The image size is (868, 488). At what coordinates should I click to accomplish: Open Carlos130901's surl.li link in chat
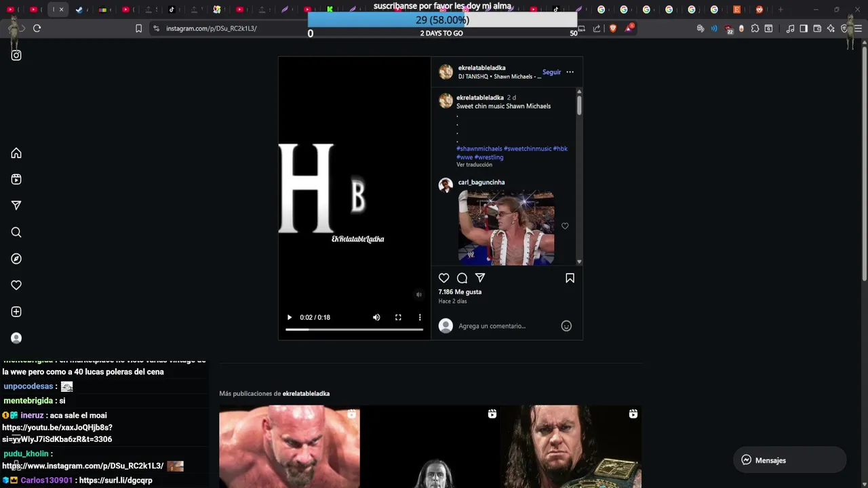pyautogui.click(x=116, y=481)
